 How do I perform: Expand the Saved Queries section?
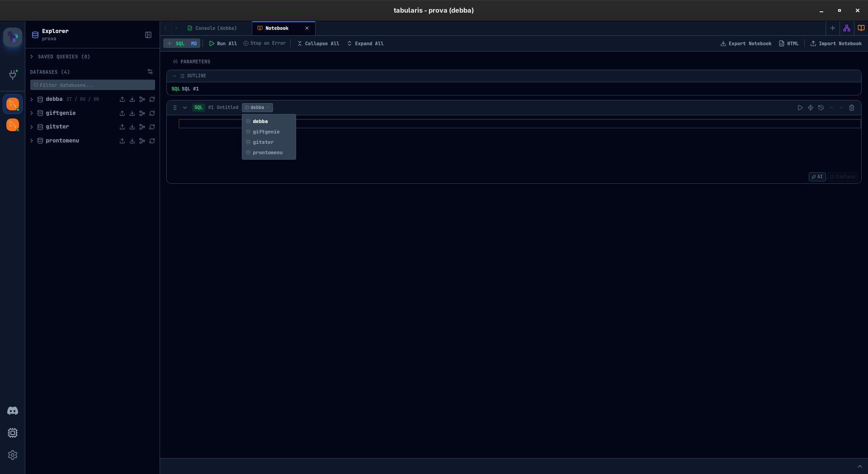tap(32, 57)
